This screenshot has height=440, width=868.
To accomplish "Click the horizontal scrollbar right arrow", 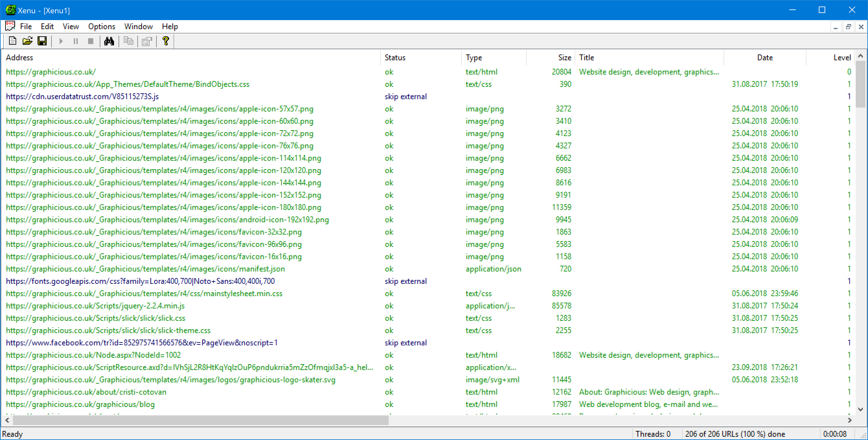I will tap(850, 420).
